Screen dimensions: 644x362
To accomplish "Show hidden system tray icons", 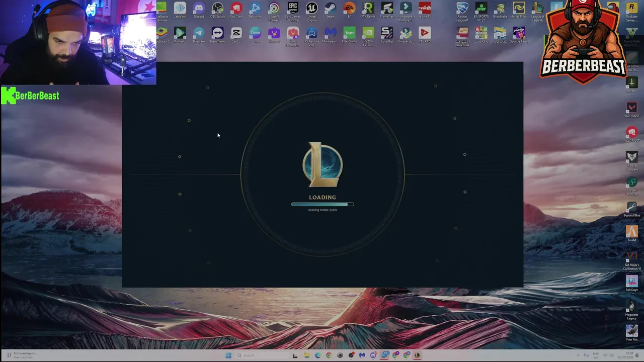I will click(x=578, y=355).
